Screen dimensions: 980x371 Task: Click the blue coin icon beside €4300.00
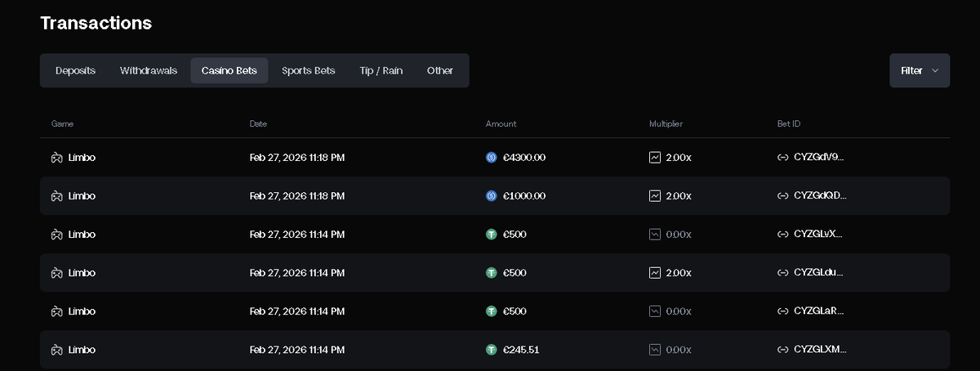pos(492,158)
